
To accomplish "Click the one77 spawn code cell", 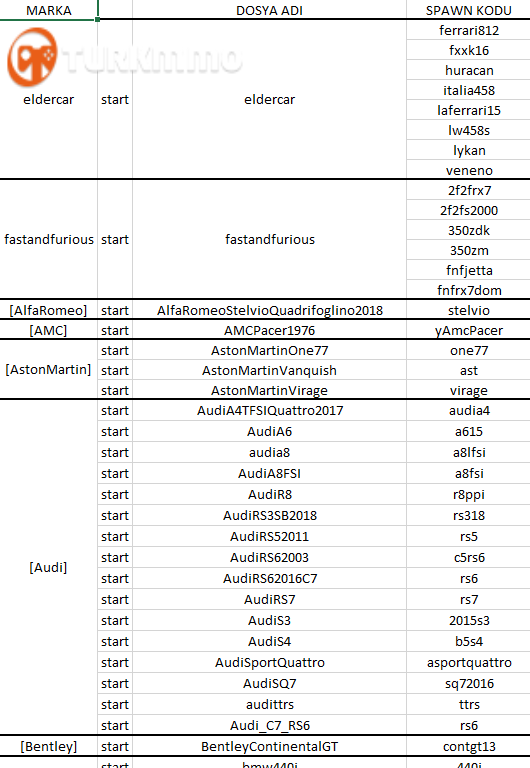I will pos(468,350).
